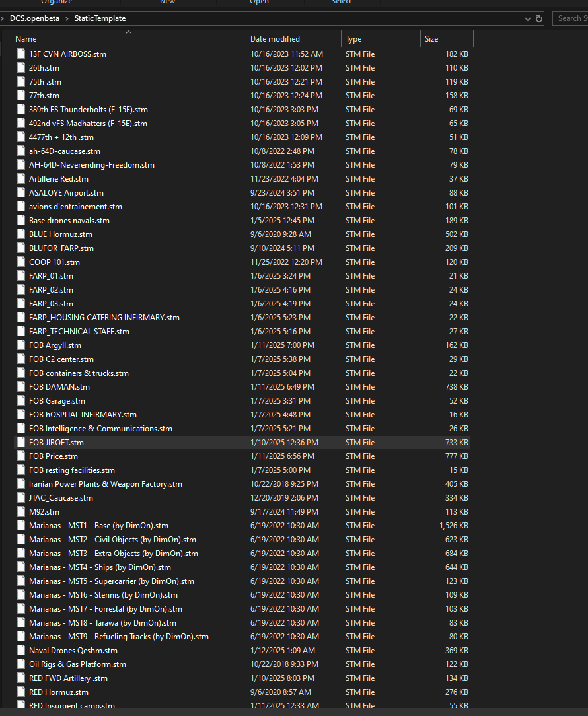The width and height of the screenshot is (588, 716).
Task: Select Iranian Power Plants & Weapon Factory.stm
Action: 106,483
